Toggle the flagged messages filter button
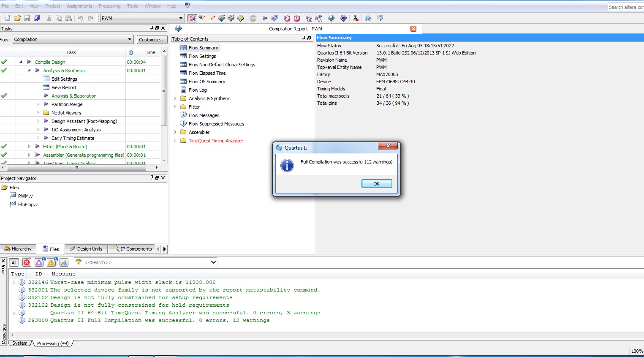644x357 pixels. 64,262
